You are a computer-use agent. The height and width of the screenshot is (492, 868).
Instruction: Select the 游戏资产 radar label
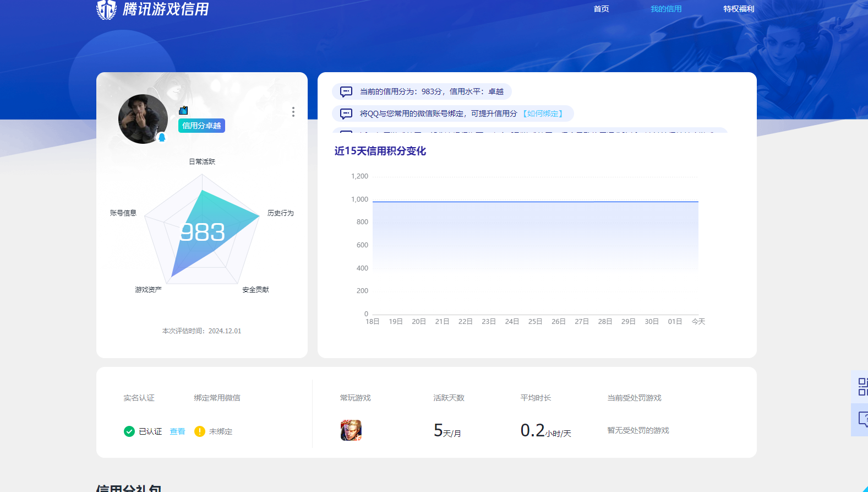click(x=149, y=289)
